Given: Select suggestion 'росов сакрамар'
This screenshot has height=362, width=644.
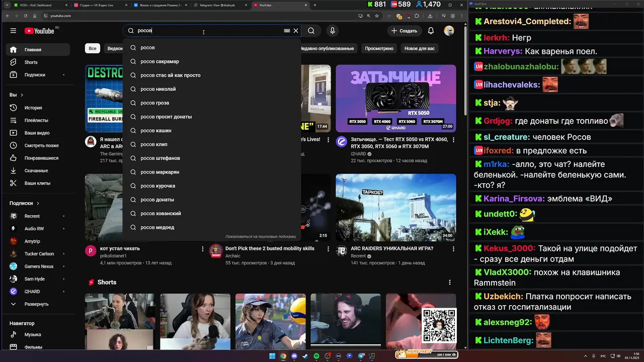Looking at the screenshot, I should click(x=211, y=61).
